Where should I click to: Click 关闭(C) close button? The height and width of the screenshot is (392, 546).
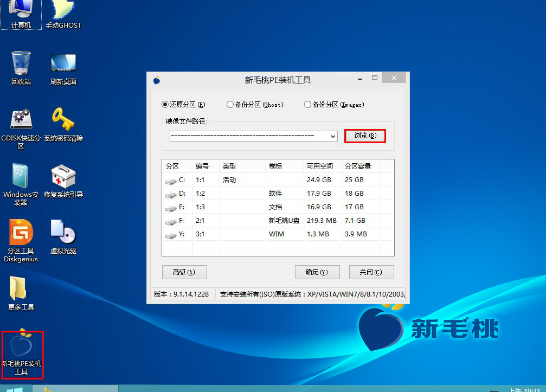click(371, 272)
